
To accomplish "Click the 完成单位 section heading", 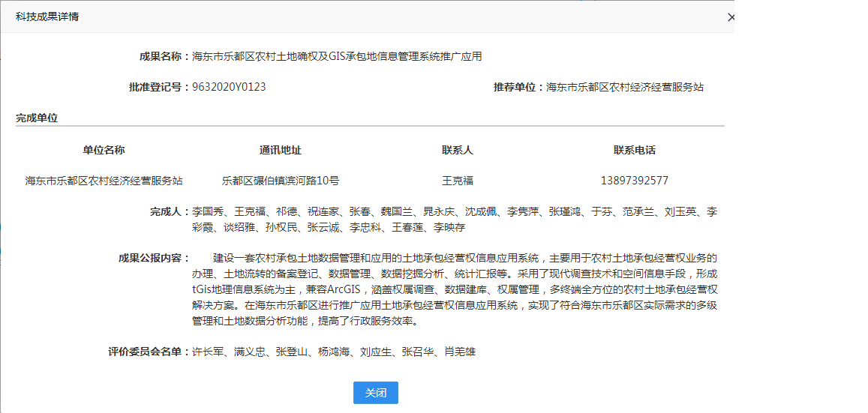I will (x=37, y=118).
